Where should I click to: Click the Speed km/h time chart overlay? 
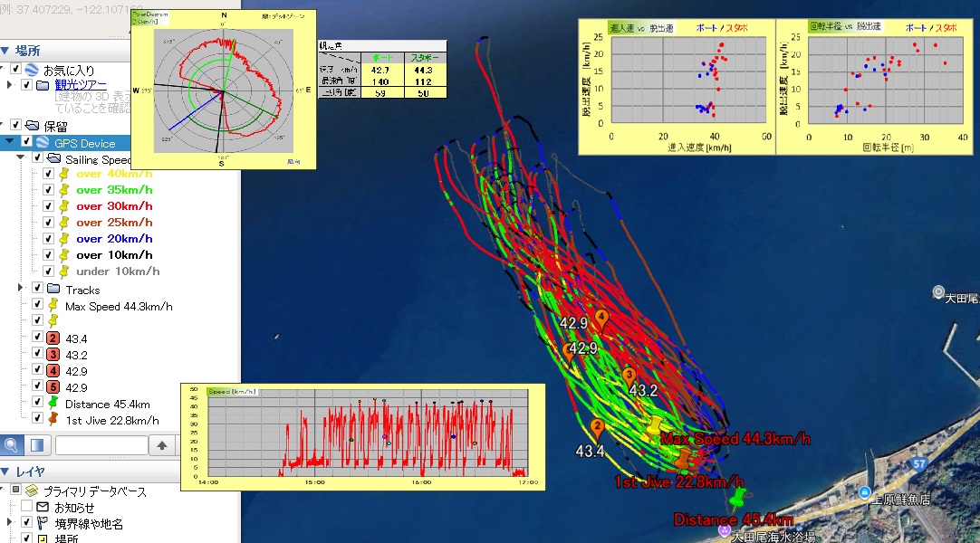point(362,437)
